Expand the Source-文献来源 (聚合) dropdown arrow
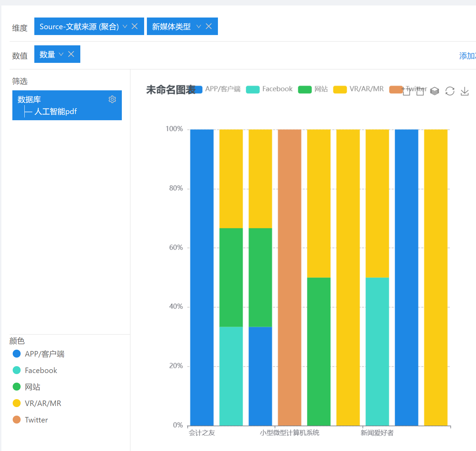476x451 pixels. click(x=125, y=26)
